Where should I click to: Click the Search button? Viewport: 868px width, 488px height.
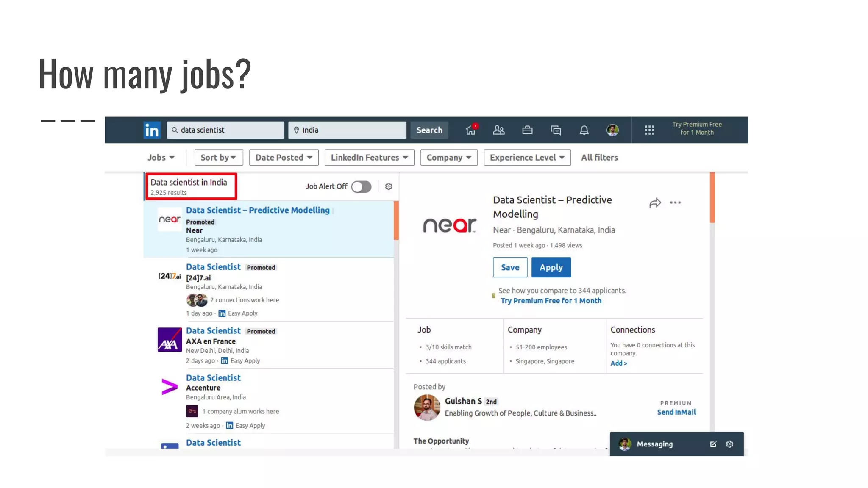click(429, 130)
